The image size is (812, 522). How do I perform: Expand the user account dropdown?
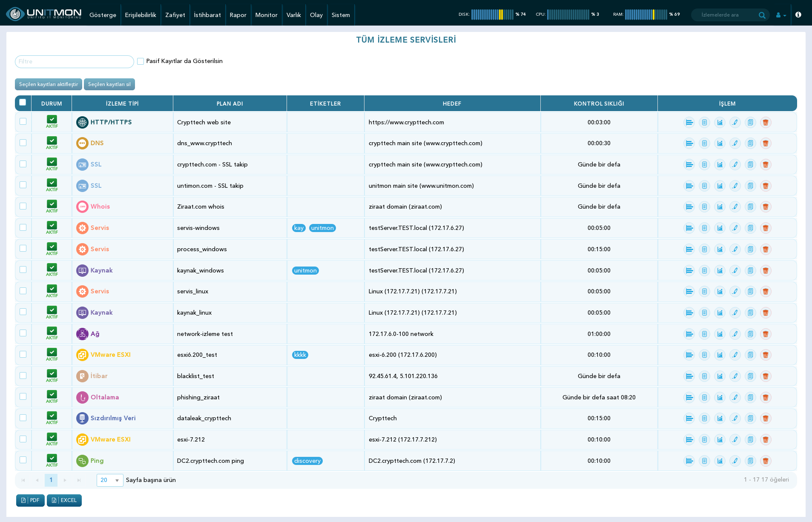(781, 15)
